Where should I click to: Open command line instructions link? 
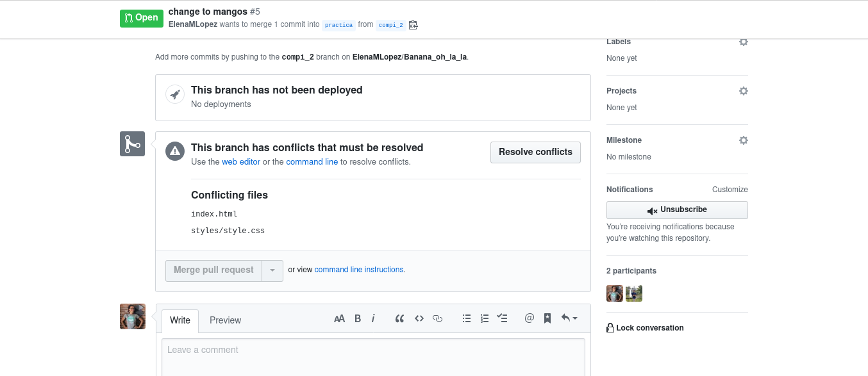pos(359,270)
